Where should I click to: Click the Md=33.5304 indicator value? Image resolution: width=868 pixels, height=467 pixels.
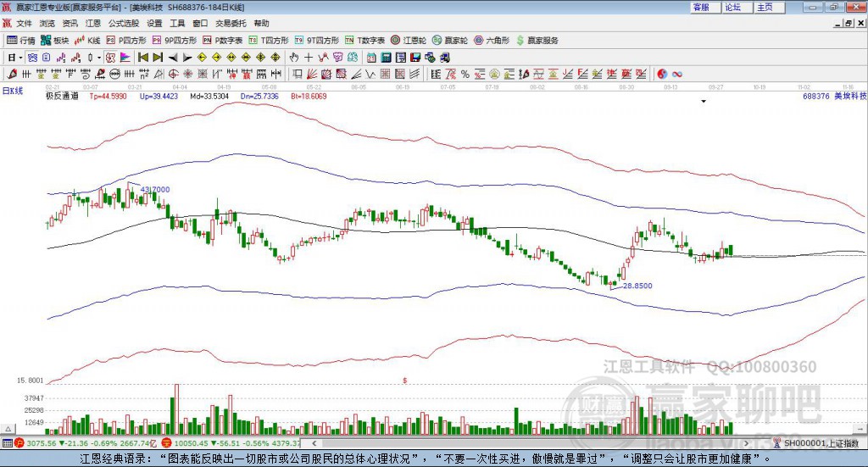[209, 97]
